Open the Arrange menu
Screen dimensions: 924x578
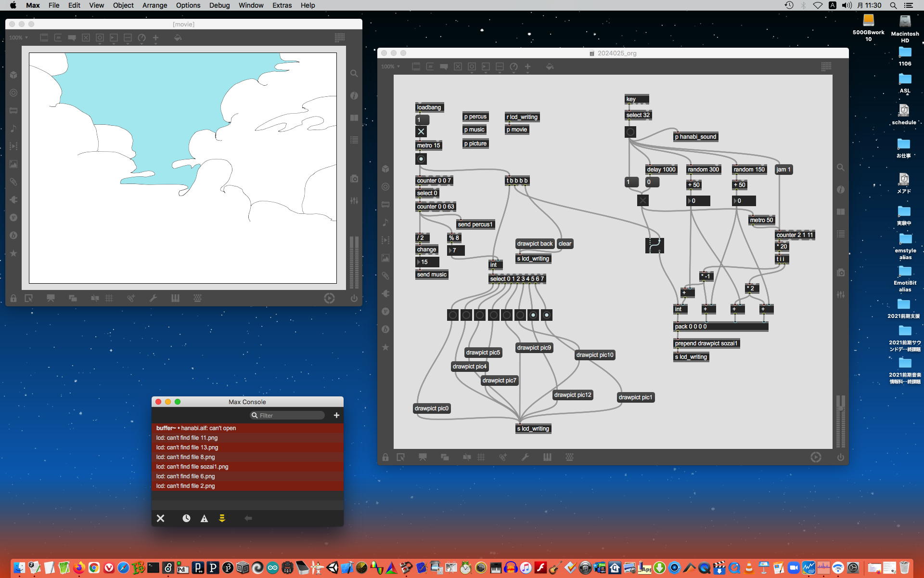click(x=154, y=5)
